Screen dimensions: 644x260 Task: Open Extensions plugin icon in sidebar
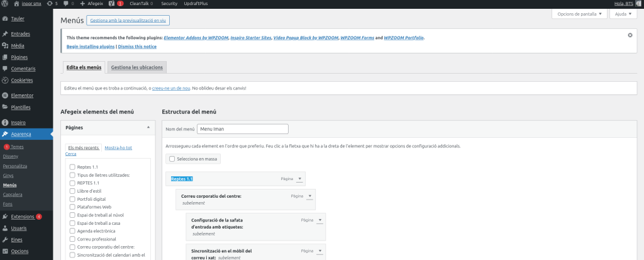(x=5, y=217)
